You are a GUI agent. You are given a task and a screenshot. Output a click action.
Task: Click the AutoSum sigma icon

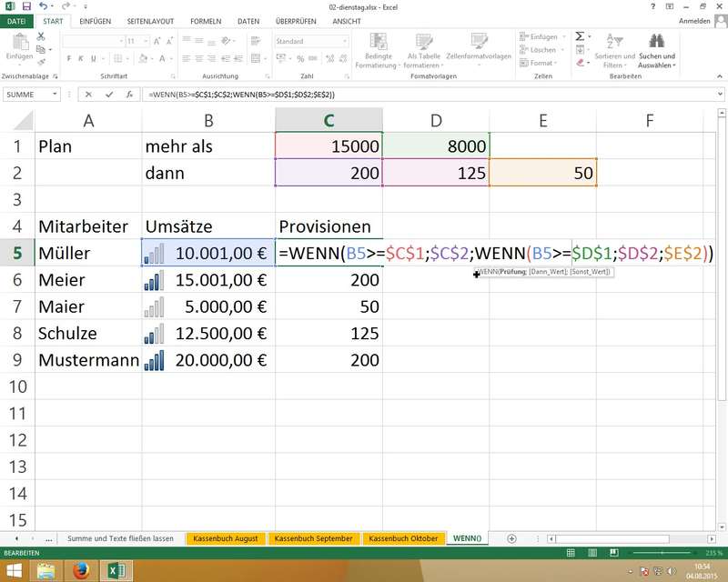coord(580,35)
